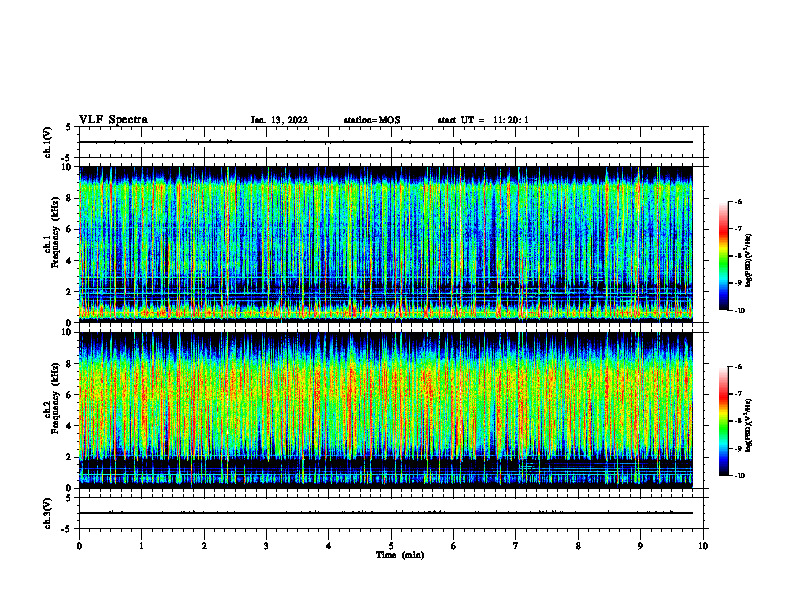
Task: Select the ch.1 "Frequency (kHz)" axis label
Action: tap(55, 232)
